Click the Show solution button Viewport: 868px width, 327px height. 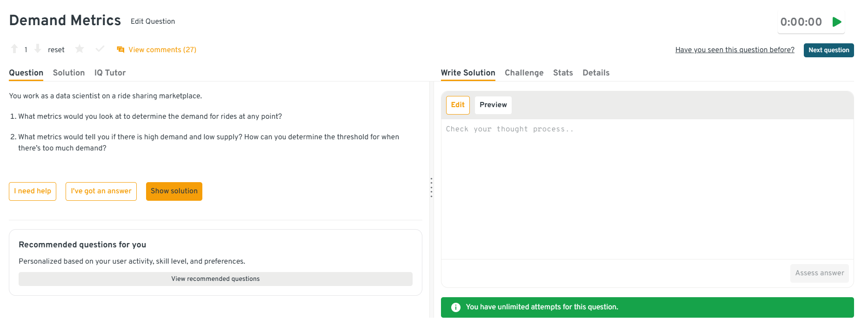174,191
